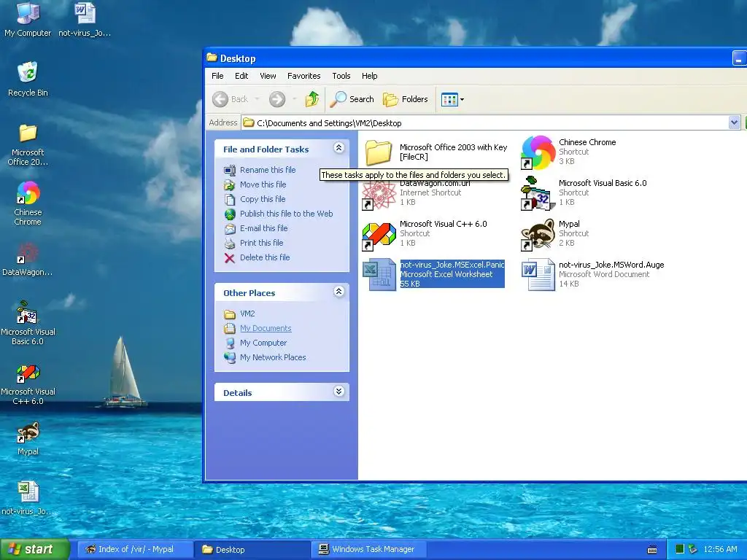Select not-virus_Joke.MSExcel.Panic worksheet file

point(433,274)
